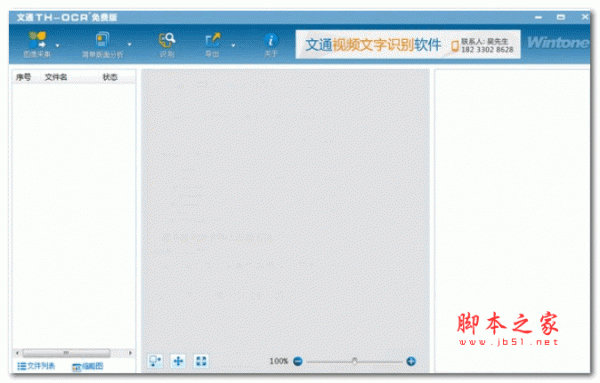600x383 pixels.
Task: Expand the 简单版面分析 dropdown arrow
Action: [x=129, y=44]
